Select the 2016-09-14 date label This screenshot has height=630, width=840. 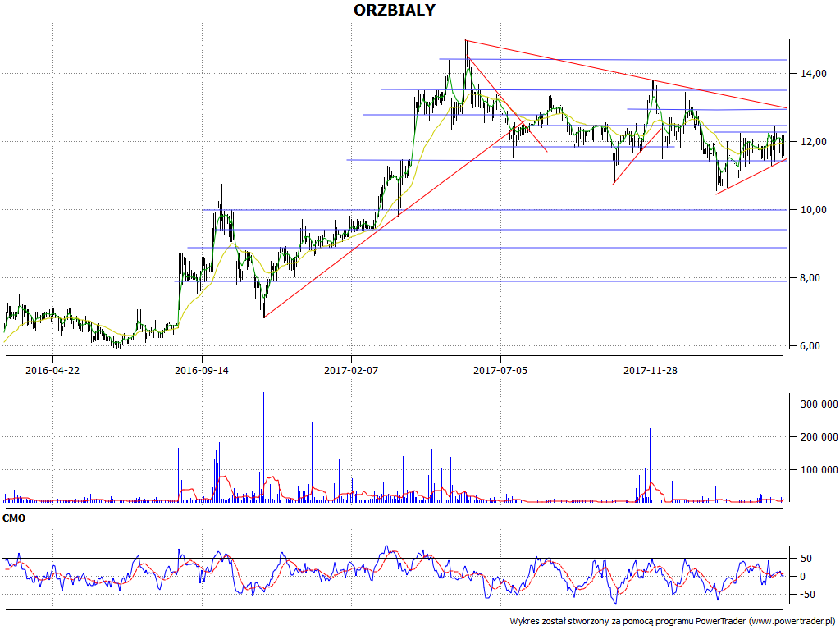(202, 370)
